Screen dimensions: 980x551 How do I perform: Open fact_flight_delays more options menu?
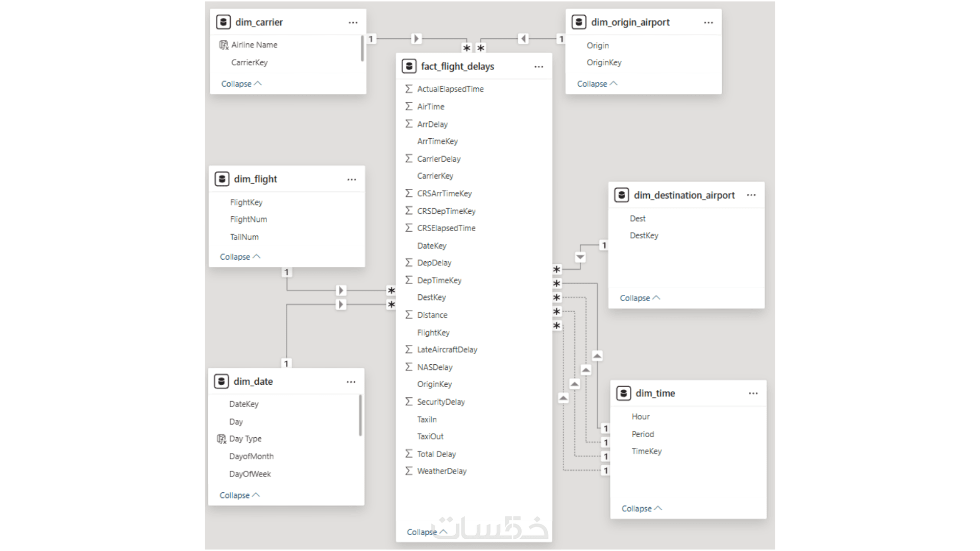(x=538, y=67)
